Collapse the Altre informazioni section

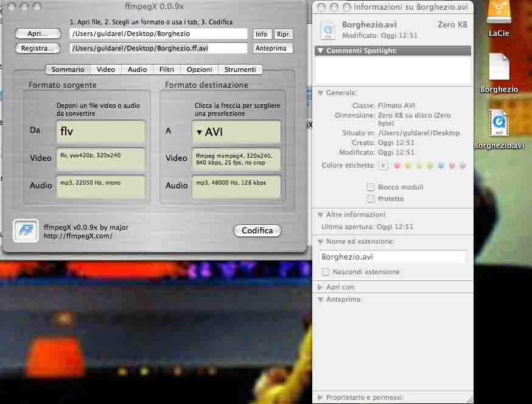(320, 214)
